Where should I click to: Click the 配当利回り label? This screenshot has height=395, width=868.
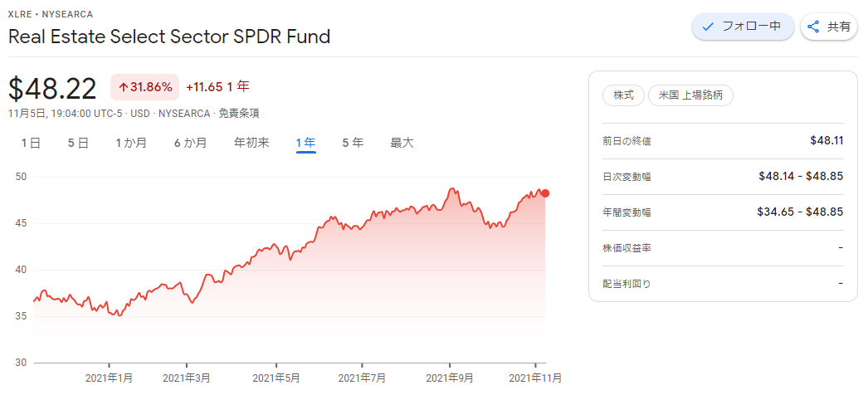tap(627, 284)
